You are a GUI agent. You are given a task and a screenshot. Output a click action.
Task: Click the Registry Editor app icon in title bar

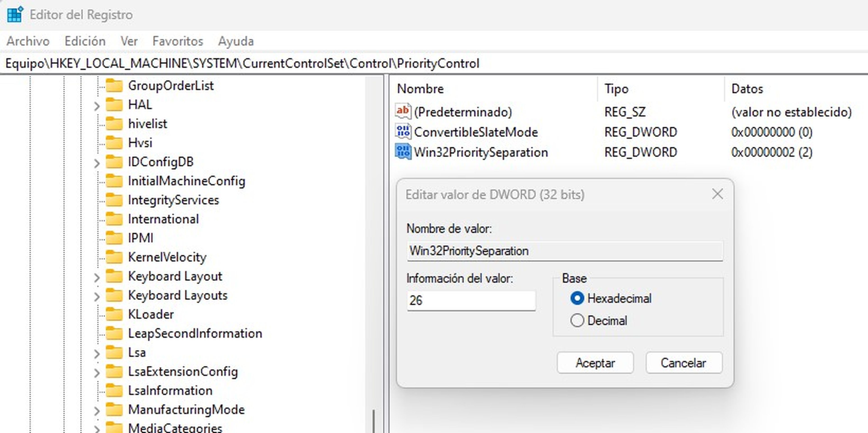pyautogui.click(x=15, y=14)
